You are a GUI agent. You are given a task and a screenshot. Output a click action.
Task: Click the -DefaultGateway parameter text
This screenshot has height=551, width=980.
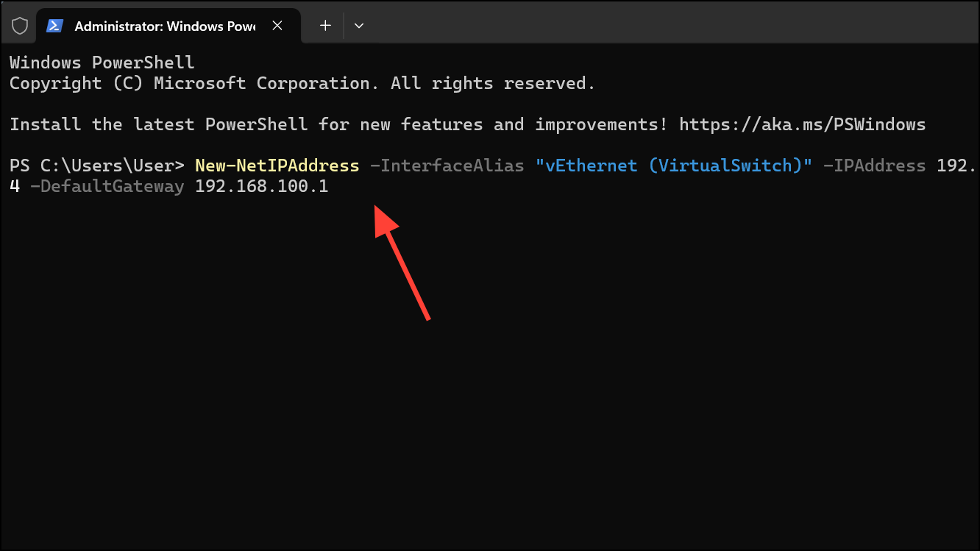click(x=107, y=186)
